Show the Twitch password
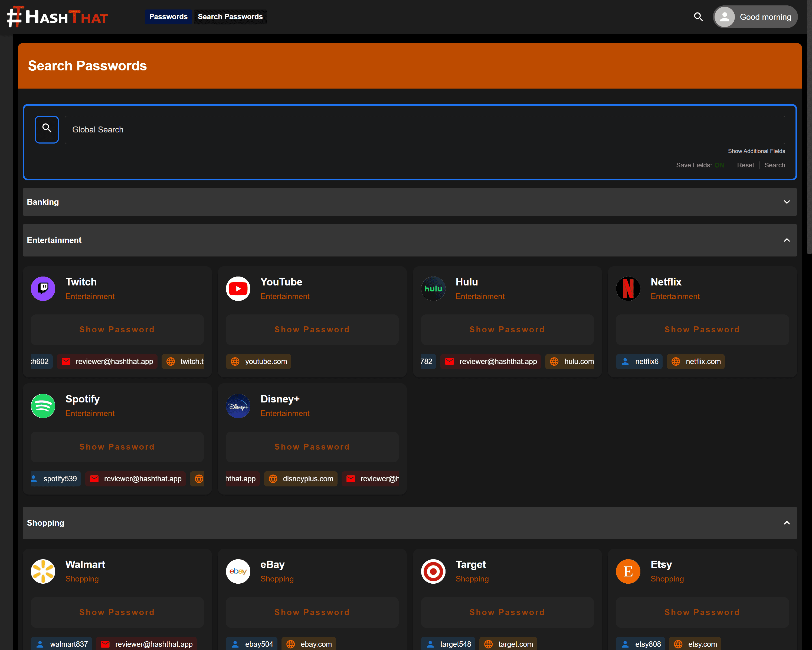The image size is (812, 650). [117, 329]
